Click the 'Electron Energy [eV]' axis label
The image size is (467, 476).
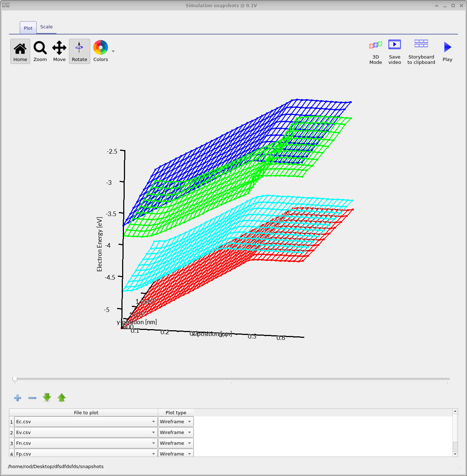[100, 244]
